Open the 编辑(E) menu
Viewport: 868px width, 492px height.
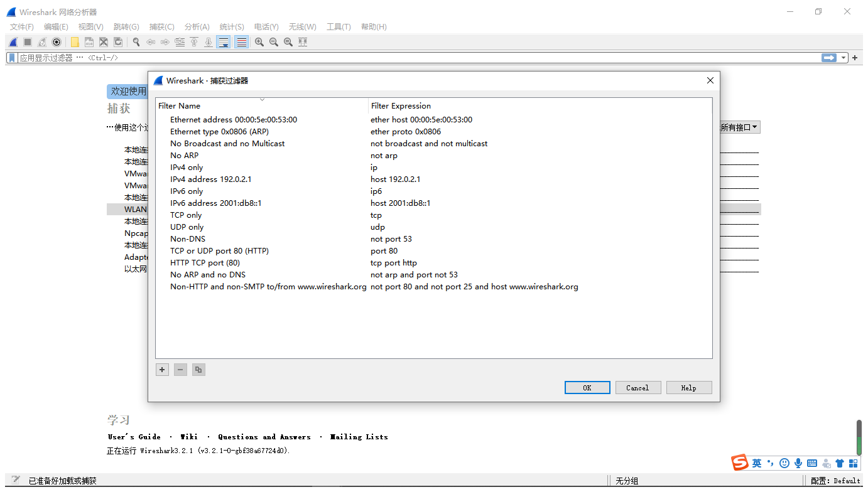click(x=56, y=27)
